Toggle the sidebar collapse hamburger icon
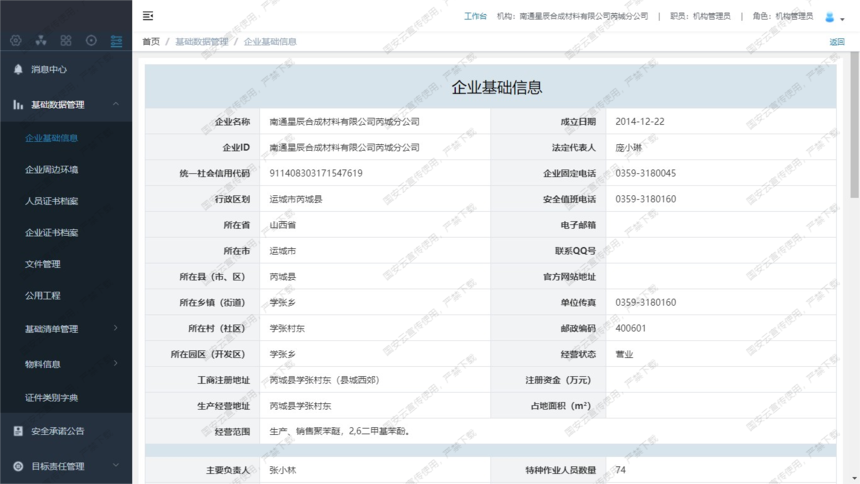Image resolution: width=860 pixels, height=484 pixels. [148, 16]
